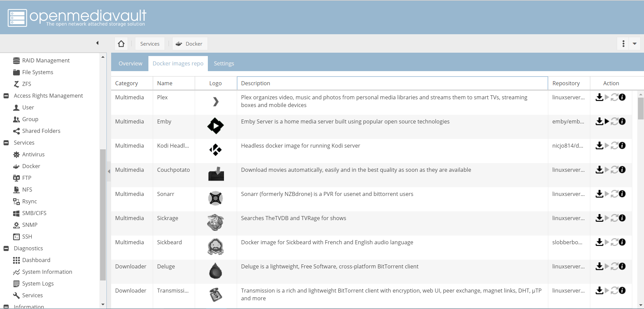Sort by the Name column header

coord(174,83)
